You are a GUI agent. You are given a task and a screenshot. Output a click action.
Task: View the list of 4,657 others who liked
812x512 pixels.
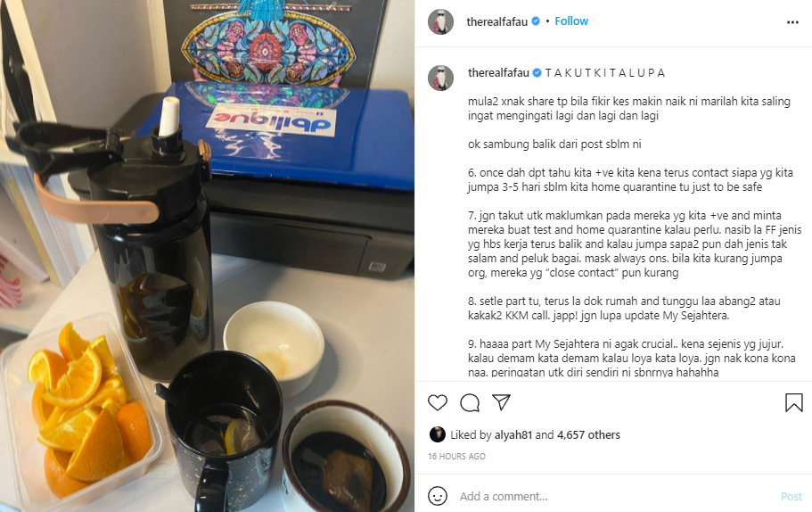(x=588, y=434)
